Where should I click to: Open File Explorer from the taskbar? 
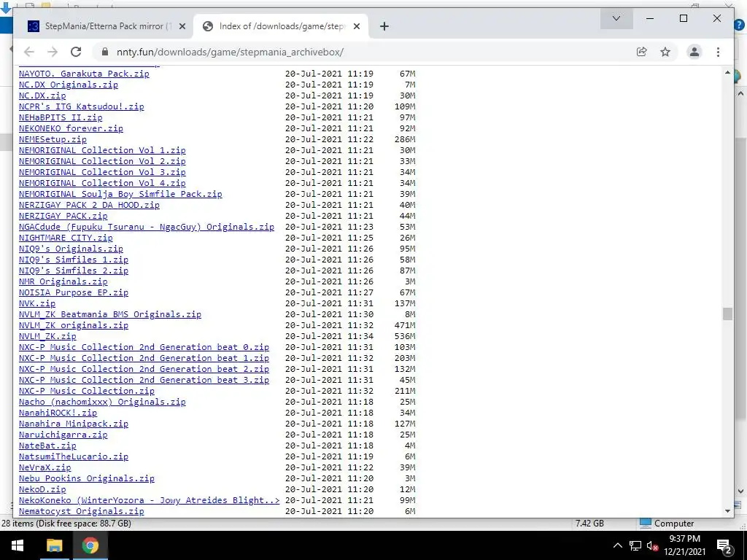tap(54, 545)
